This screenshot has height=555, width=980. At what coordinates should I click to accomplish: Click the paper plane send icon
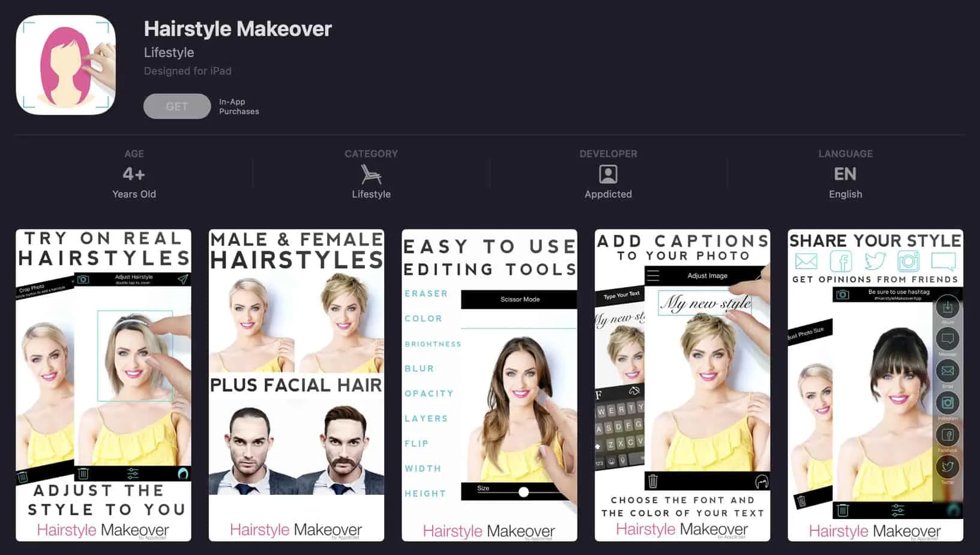[182, 279]
